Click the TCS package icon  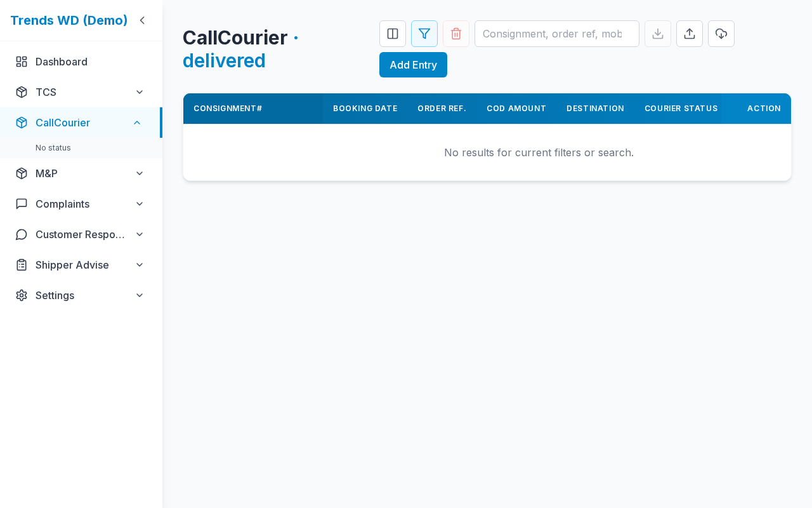pyautogui.click(x=22, y=92)
